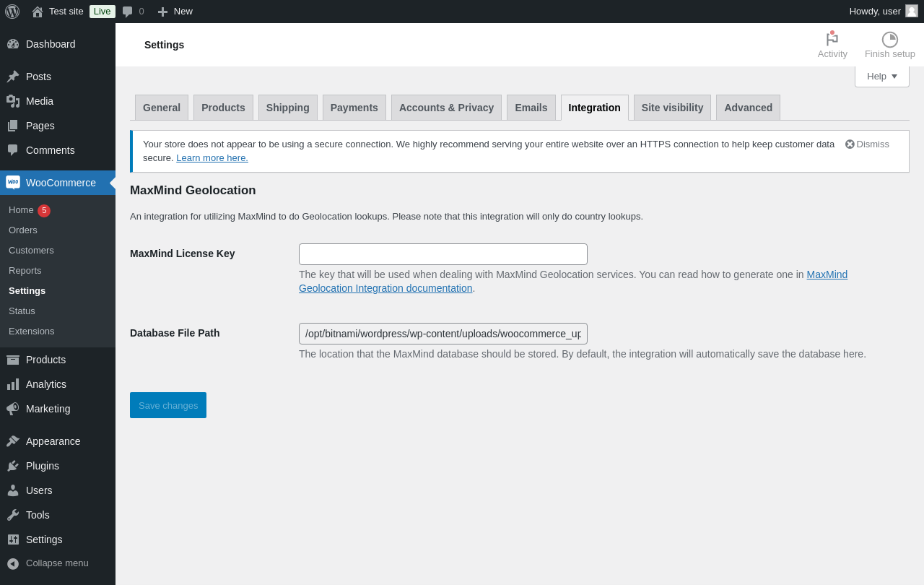This screenshot has width=924, height=585.
Task: Click the Analytics bar chart icon
Action: [x=13, y=384]
